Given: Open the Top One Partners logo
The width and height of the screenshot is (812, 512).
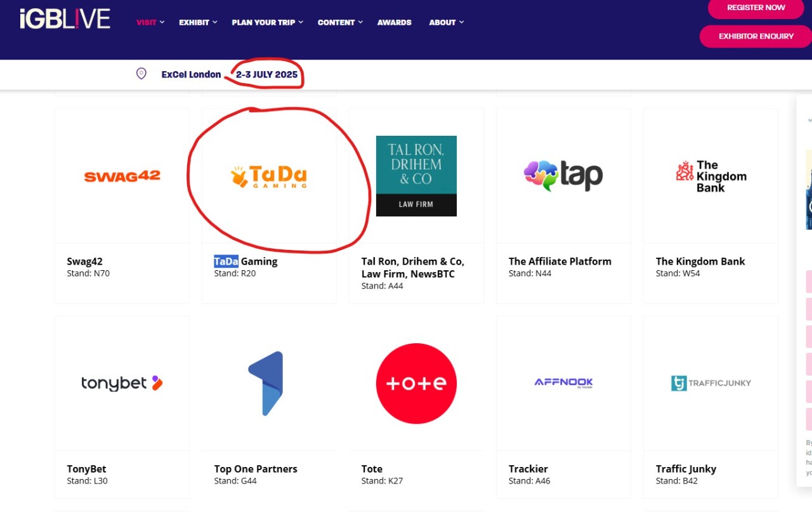Looking at the screenshot, I should pos(266,383).
